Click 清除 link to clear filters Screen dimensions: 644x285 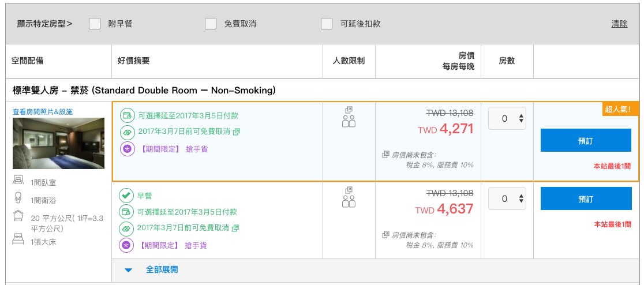tap(619, 24)
